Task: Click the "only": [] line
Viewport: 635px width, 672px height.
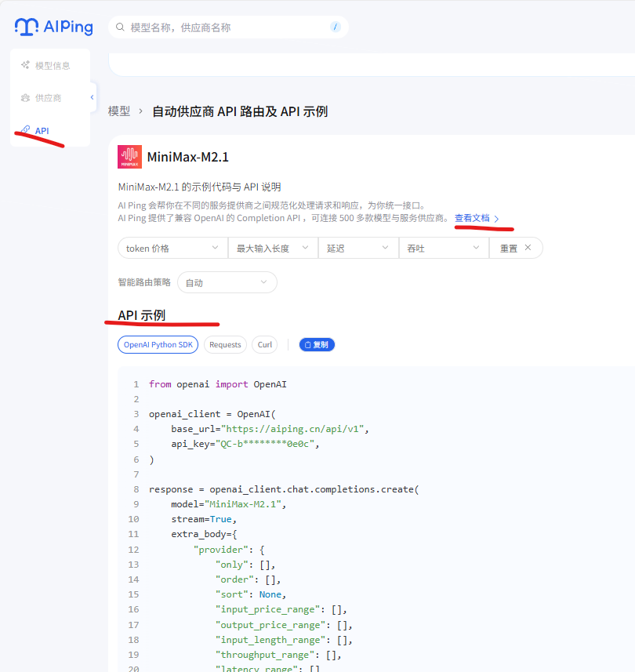Action: (245, 565)
